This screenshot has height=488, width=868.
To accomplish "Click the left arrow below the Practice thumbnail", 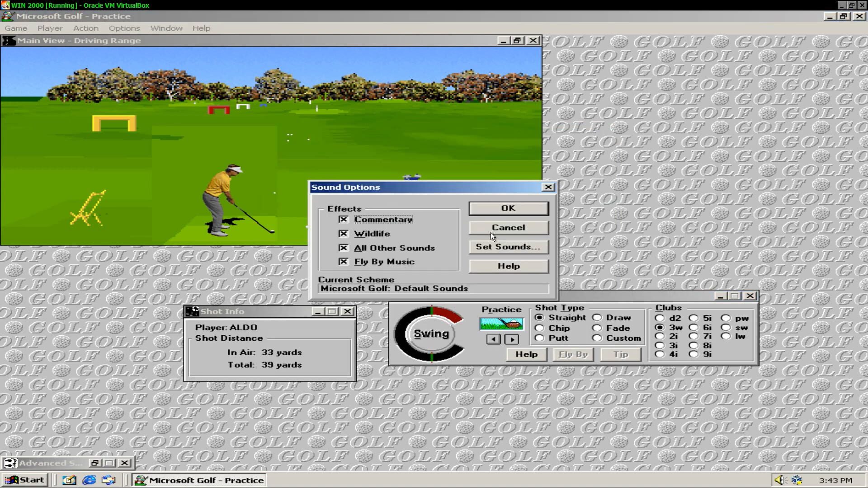I will click(x=493, y=339).
